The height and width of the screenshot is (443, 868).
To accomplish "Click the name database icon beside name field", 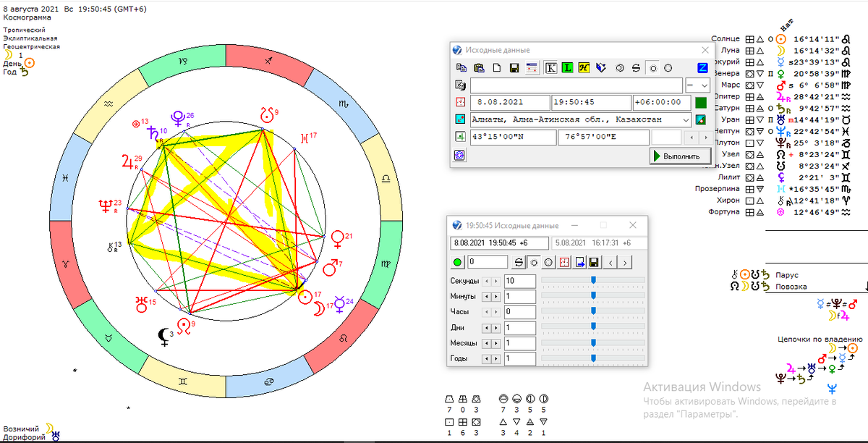I will 460,85.
